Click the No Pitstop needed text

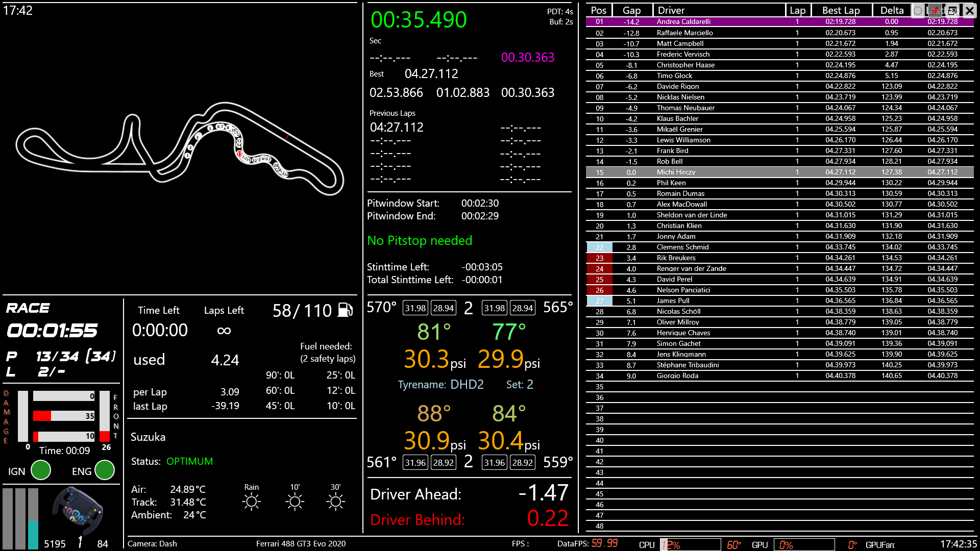pyautogui.click(x=420, y=241)
